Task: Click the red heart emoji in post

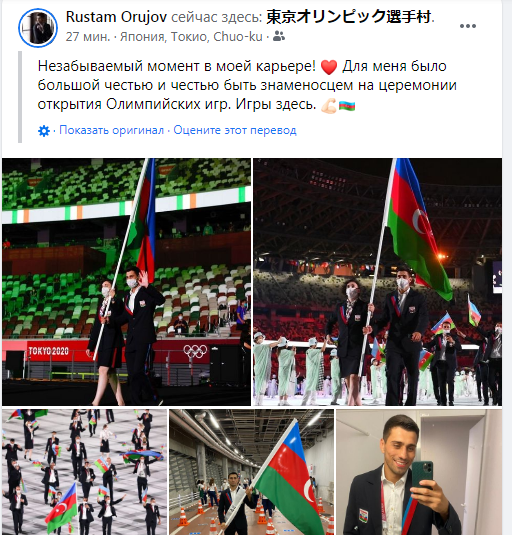Action: pyautogui.click(x=329, y=67)
